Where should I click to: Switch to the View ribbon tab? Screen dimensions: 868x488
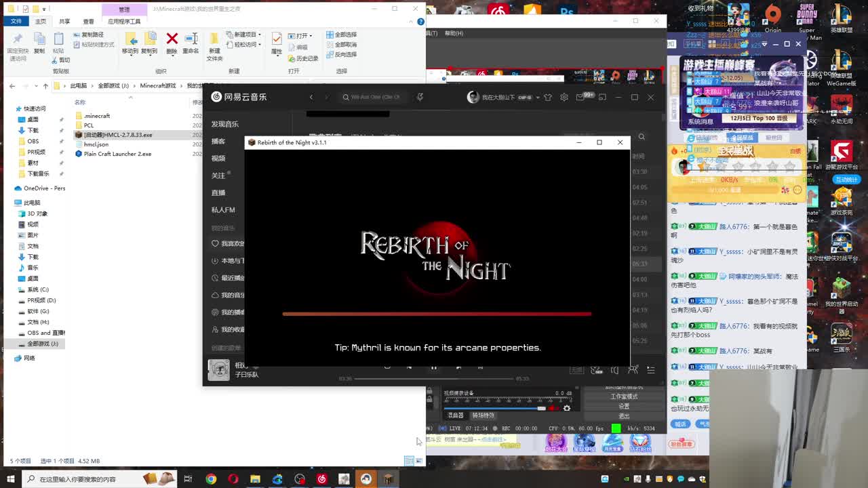(x=88, y=21)
